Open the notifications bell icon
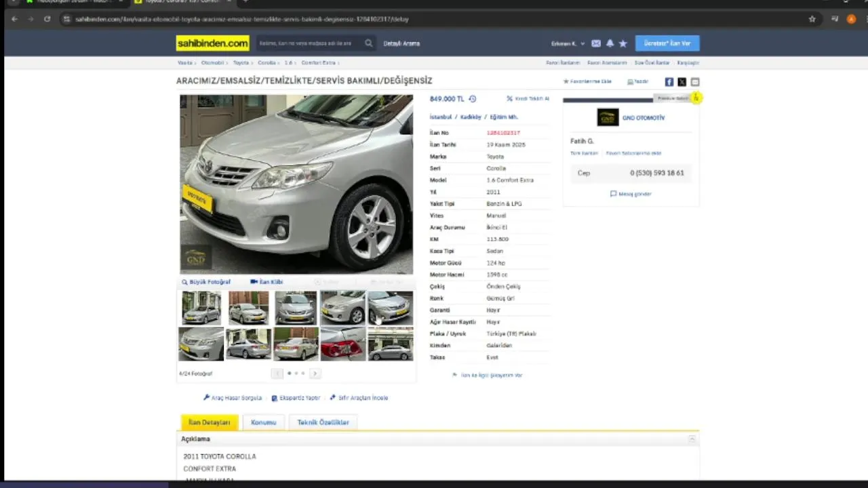Image resolution: width=868 pixels, height=488 pixels. pos(610,43)
